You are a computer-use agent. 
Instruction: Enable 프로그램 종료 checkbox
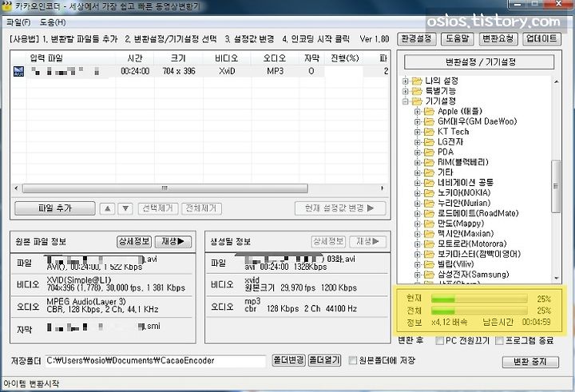[499, 341]
